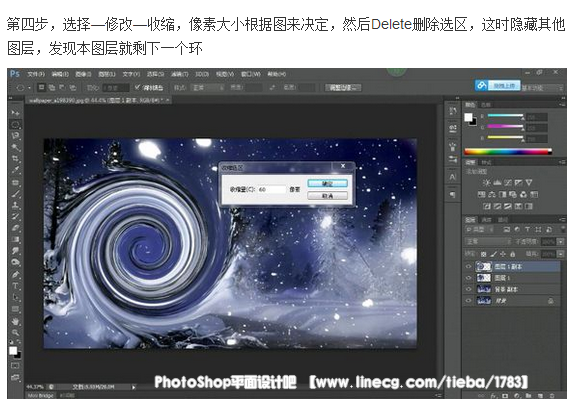Open the 文件(F) menu
The image size is (578, 399).
[x=36, y=74]
